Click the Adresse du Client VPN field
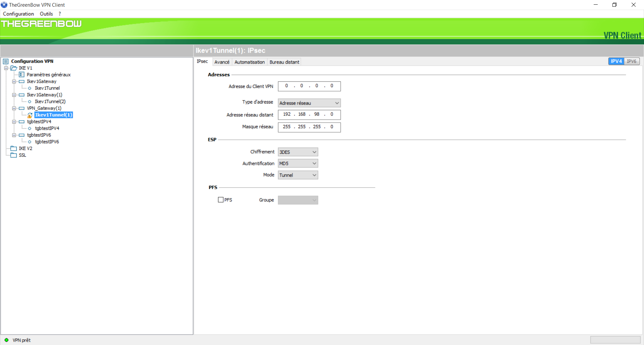Viewport: 644px width, 345px height. 309,86
